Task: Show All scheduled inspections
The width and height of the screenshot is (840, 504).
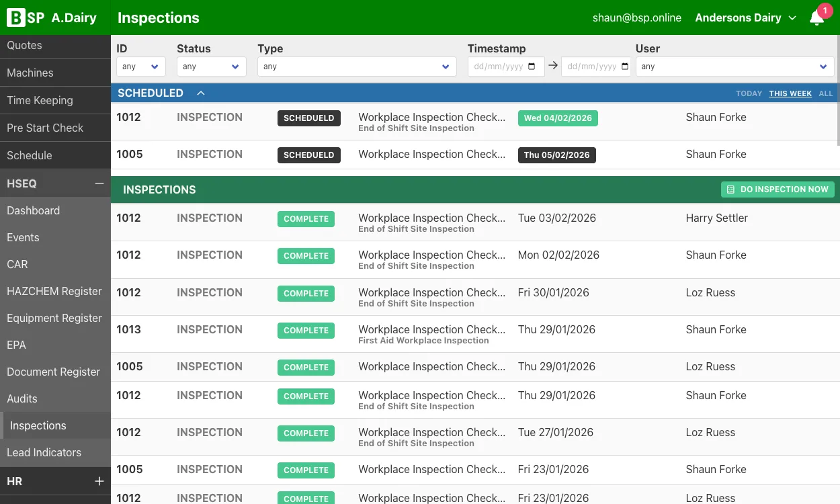Action: [x=825, y=93]
